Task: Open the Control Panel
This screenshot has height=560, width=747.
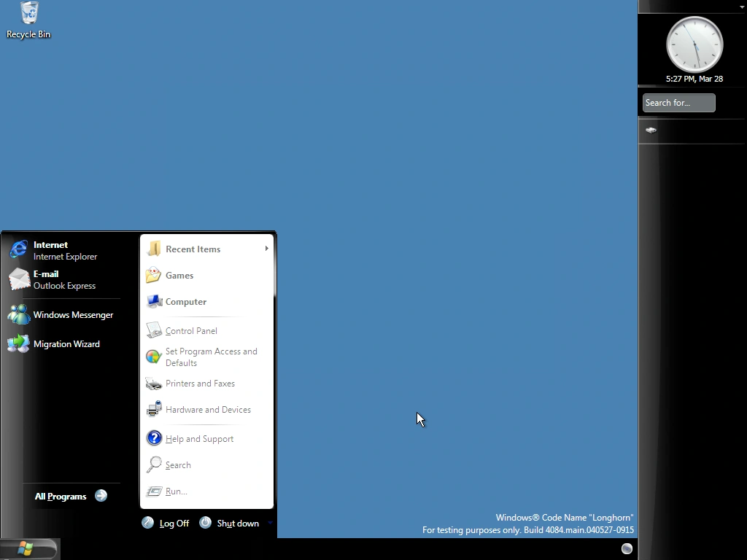Action: pyautogui.click(x=191, y=330)
